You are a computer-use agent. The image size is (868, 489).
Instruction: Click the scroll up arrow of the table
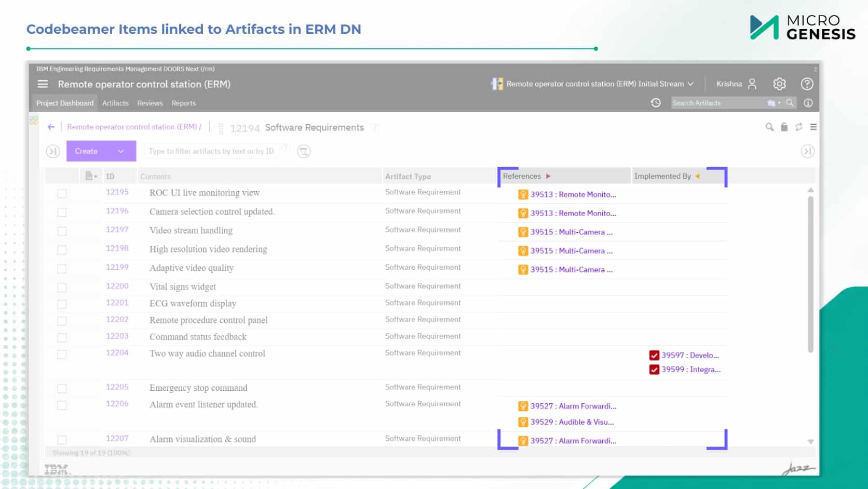point(810,190)
